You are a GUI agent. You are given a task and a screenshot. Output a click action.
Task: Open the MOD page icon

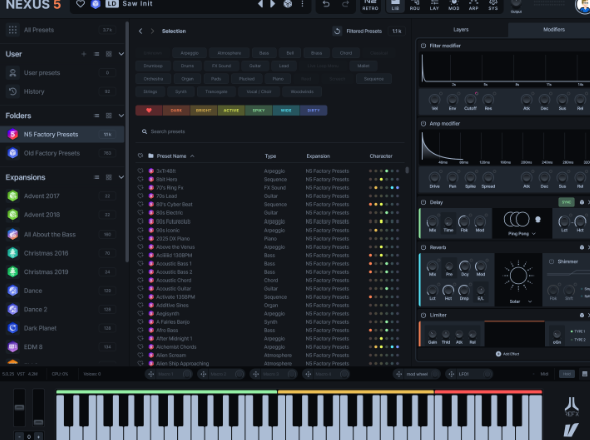tap(454, 5)
